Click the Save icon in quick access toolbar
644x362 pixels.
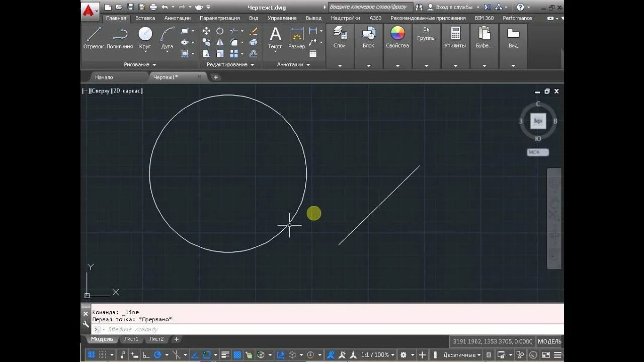click(131, 7)
